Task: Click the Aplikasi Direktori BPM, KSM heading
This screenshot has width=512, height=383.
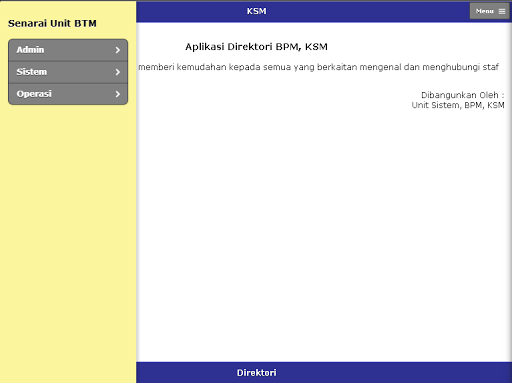Action: point(256,47)
